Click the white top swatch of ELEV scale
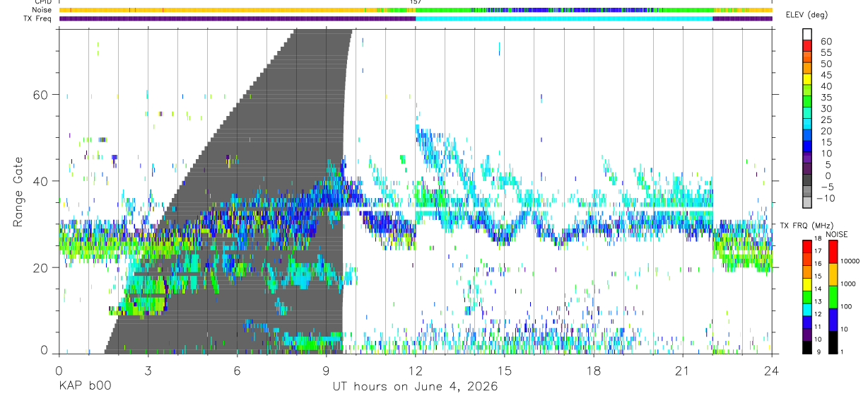 point(808,35)
